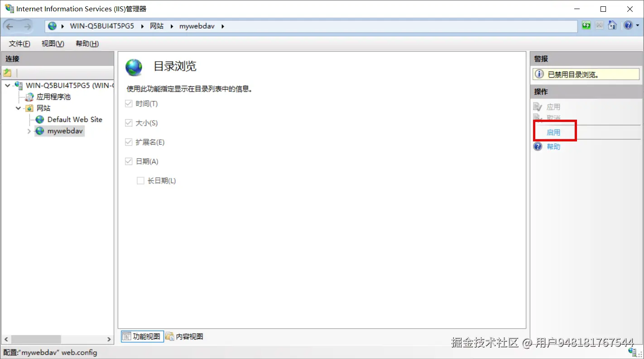Collapse the 网站 sites tree node
Viewport: 644px width, 359px height.
pos(19,108)
